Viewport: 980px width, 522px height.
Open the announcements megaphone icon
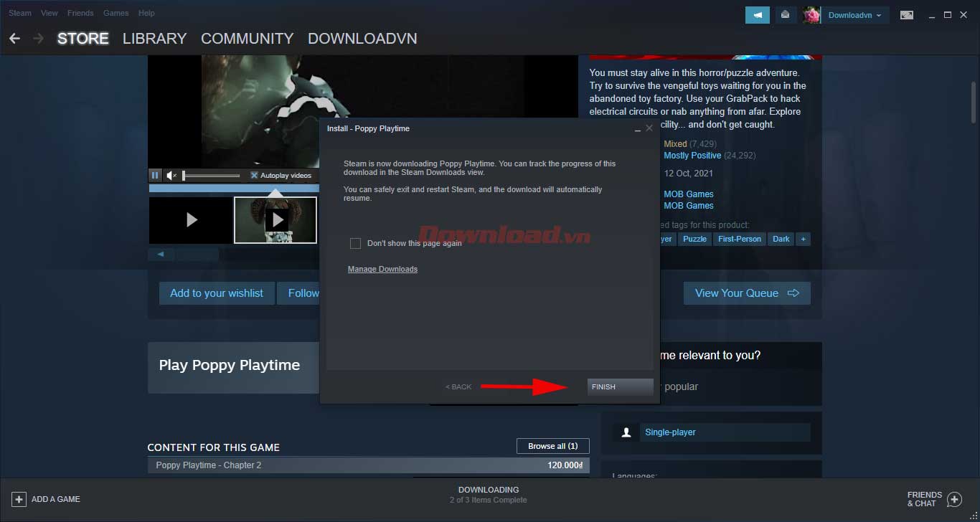(758, 15)
